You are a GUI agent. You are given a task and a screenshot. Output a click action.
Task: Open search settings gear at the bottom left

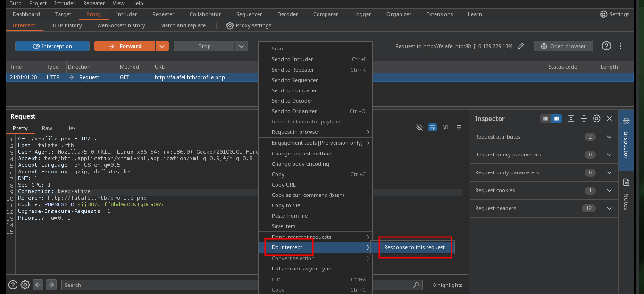click(25, 285)
